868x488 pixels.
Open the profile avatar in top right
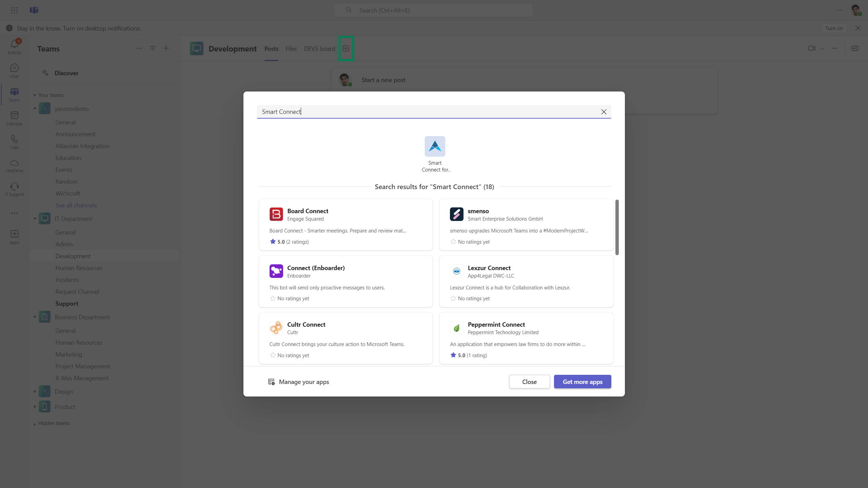[856, 10]
